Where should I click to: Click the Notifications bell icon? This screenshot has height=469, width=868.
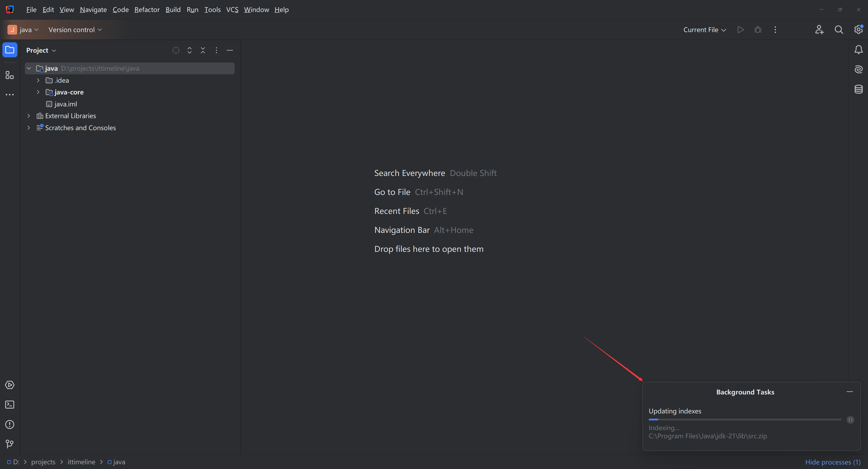click(858, 50)
